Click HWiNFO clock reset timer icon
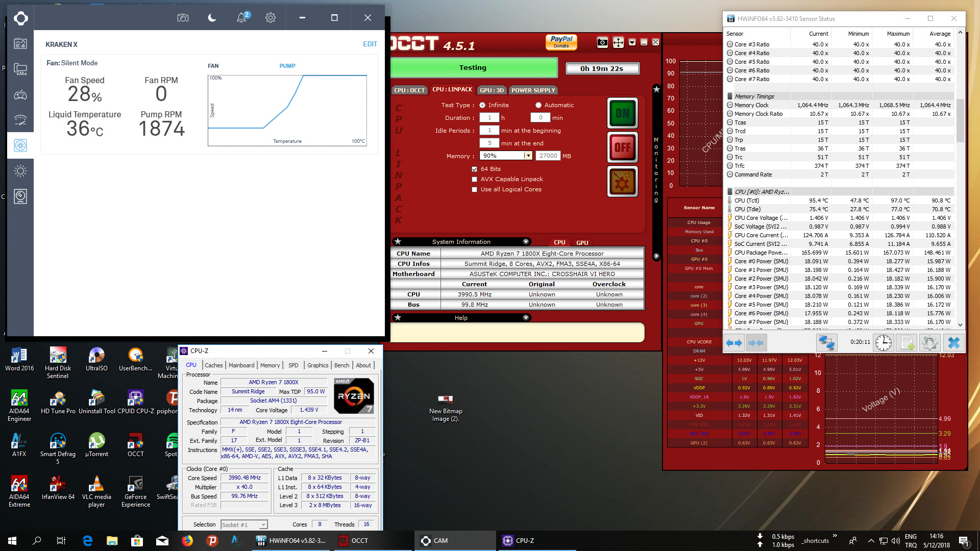Screen dimensions: 980x551 [884, 343]
